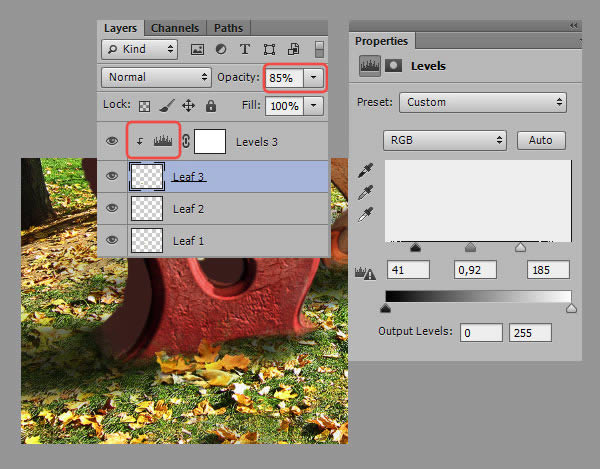Switch to the Paths tab
This screenshot has width=600, height=469.
[228, 28]
